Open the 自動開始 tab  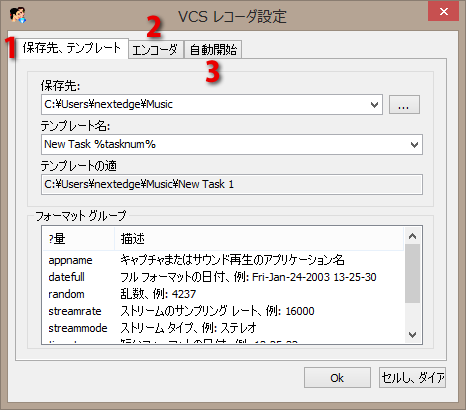coord(213,50)
